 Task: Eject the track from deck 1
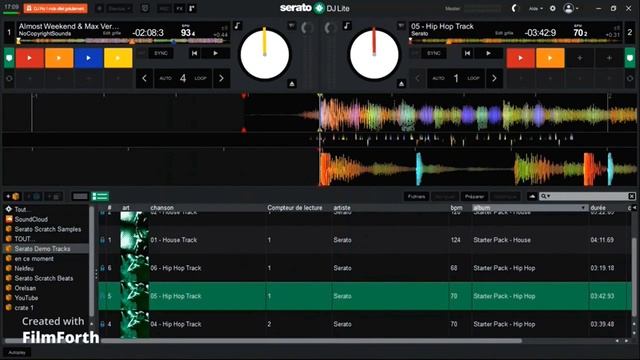click(x=292, y=84)
